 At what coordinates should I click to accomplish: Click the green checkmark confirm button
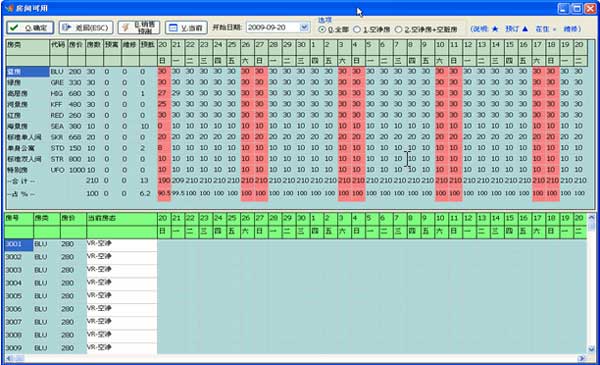(x=30, y=28)
